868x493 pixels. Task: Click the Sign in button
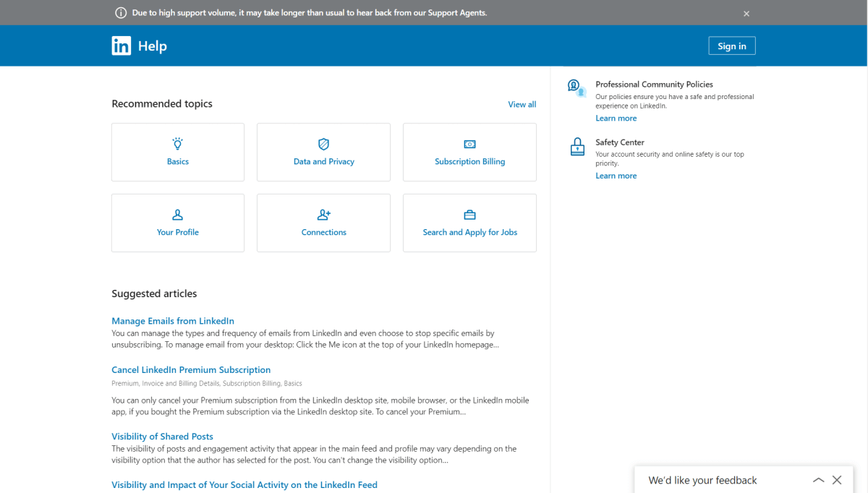coord(732,46)
